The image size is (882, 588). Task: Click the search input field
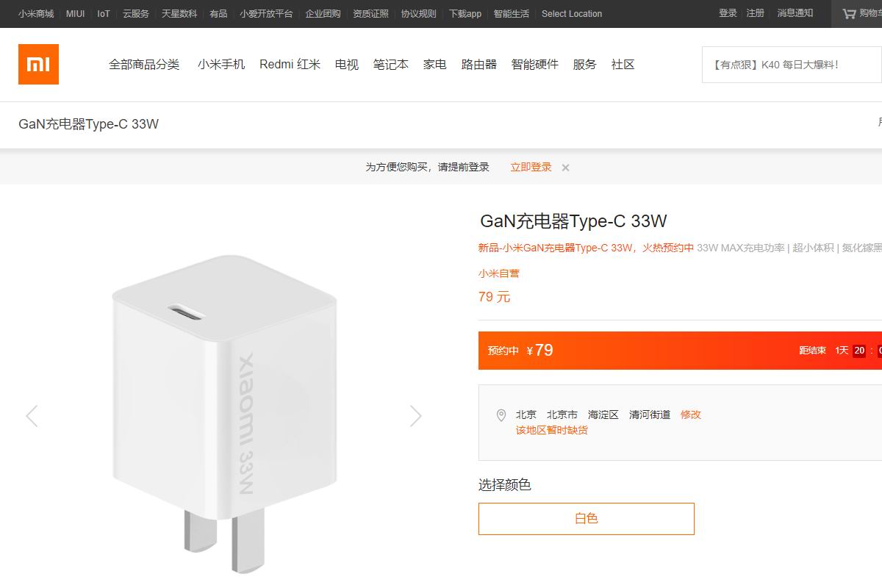pyautogui.click(x=792, y=65)
